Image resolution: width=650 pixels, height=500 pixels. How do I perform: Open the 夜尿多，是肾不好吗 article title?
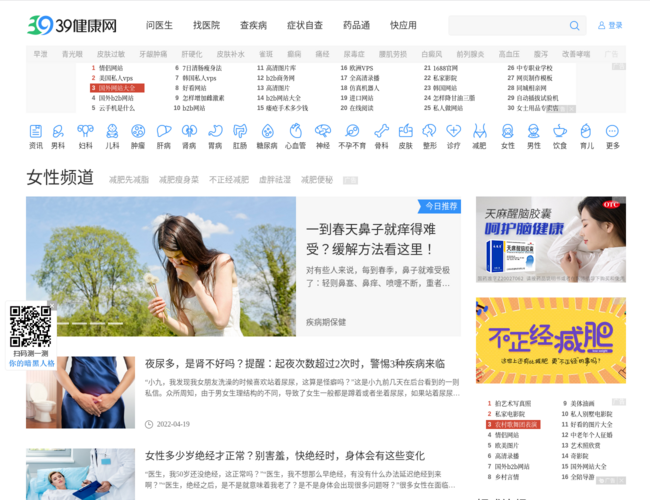[295, 364]
